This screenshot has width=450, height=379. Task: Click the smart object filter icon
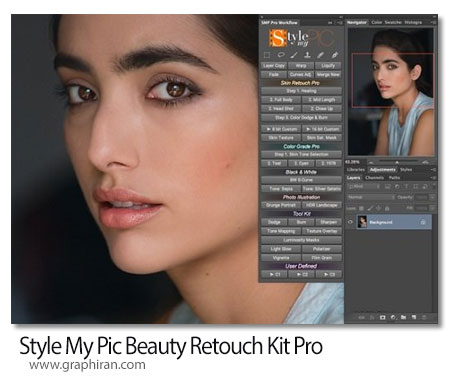(x=425, y=187)
